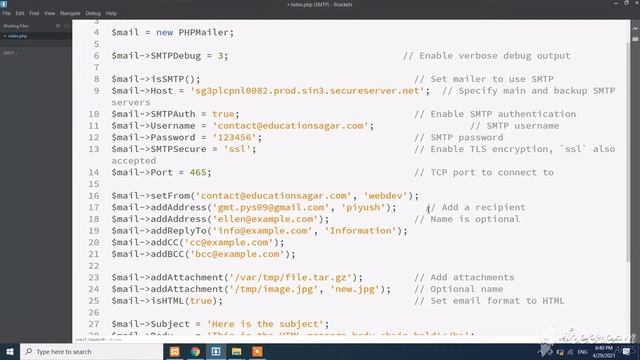Minimize the Brackets window
The width and height of the screenshot is (640, 360).
coord(616,3)
